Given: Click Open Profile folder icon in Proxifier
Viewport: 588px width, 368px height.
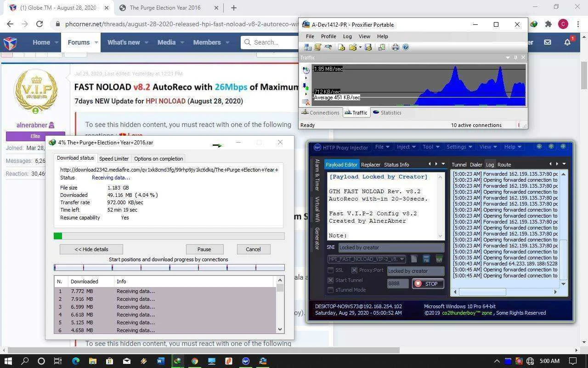Looking at the screenshot, I should (x=352, y=47).
